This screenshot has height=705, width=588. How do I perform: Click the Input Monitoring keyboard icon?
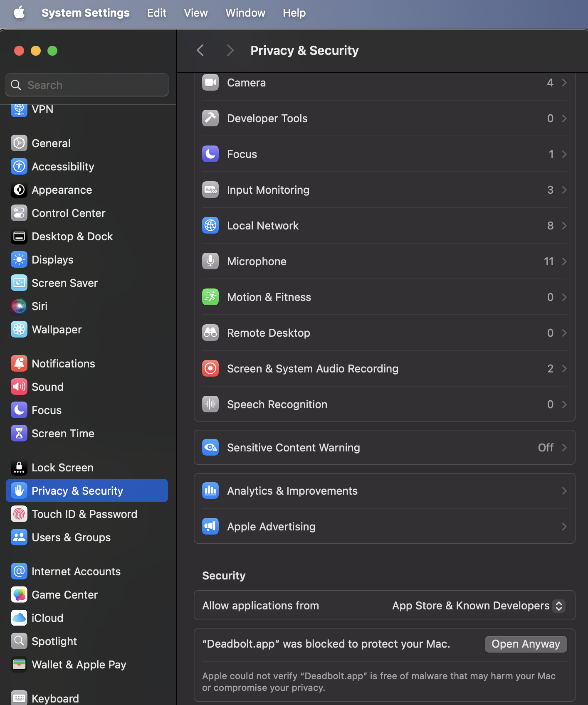pos(210,190)
